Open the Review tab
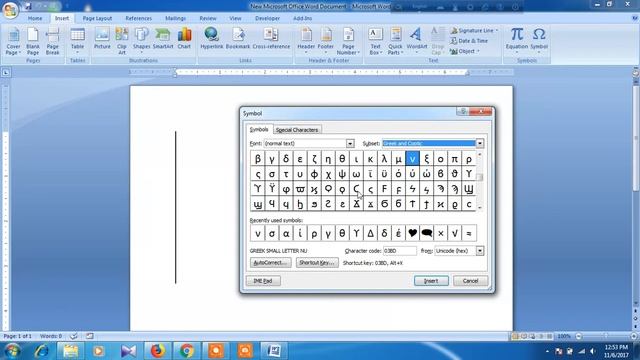This screenshot has height=360, width=640. pos(208,18)
